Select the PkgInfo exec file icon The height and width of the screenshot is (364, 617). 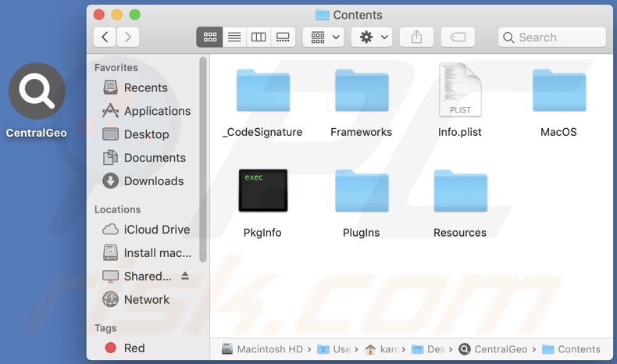click(x=263, y=191)
